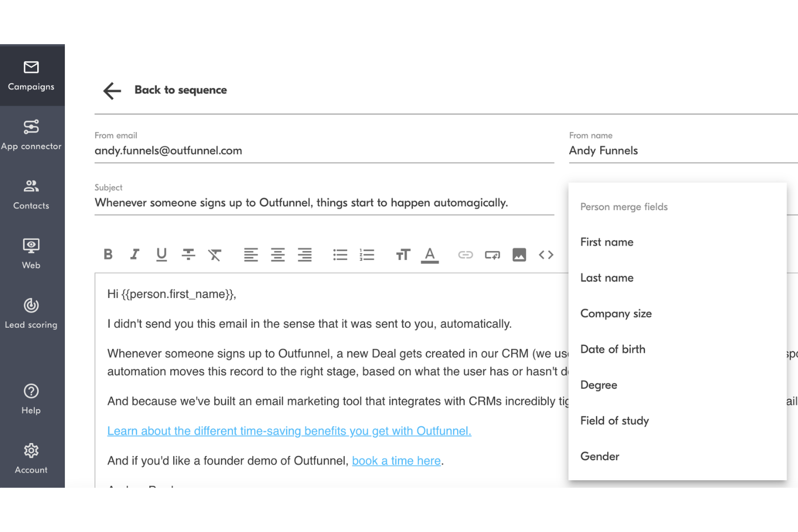Create a bulleted list
This screenshot has height=532, width=798.
340,254
